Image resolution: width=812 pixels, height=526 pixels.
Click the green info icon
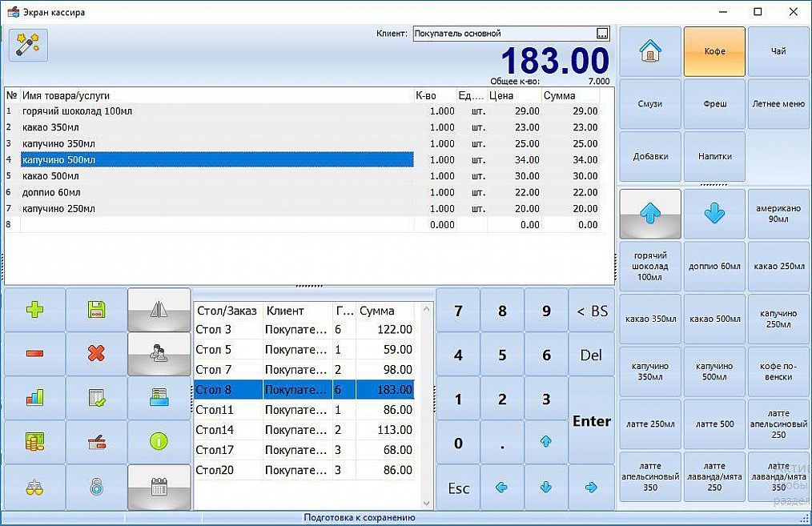tap(159, 441)
